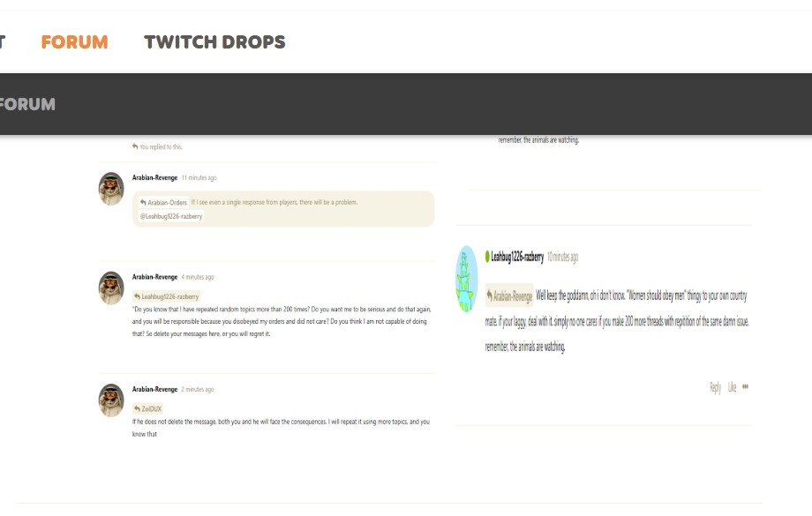Click Arabian-Revenge's avatar on the 4-minute post
The image size is (812, 516).
[x=111, y=288]
